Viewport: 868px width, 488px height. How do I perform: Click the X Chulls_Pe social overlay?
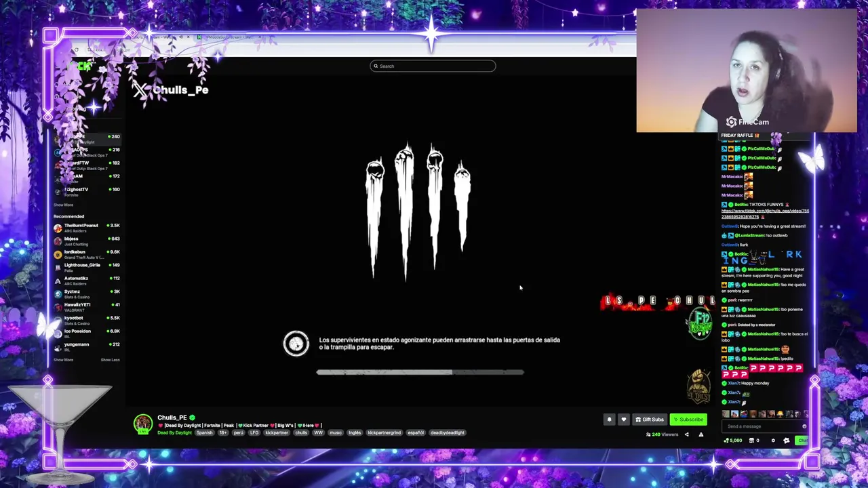(x=171, y=90)
